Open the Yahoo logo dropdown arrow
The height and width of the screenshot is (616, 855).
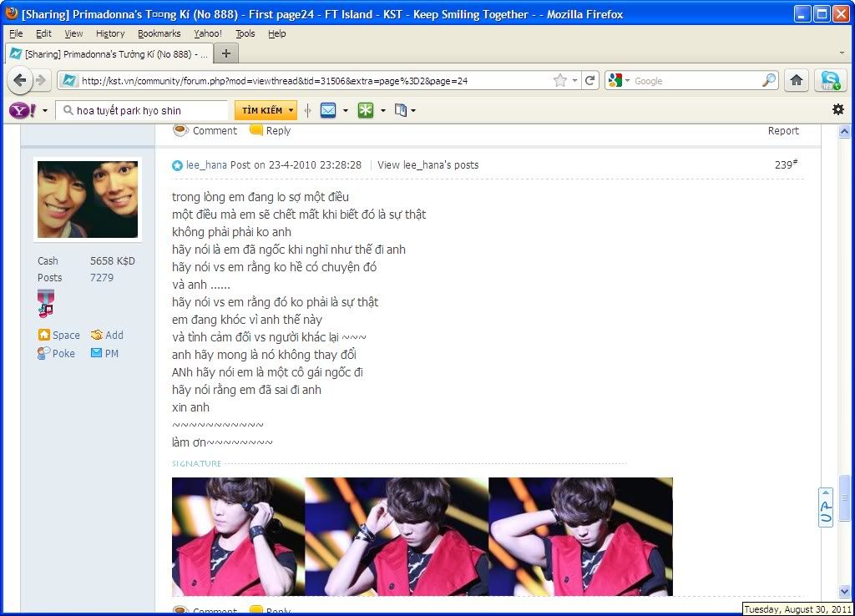coord(45,111)
